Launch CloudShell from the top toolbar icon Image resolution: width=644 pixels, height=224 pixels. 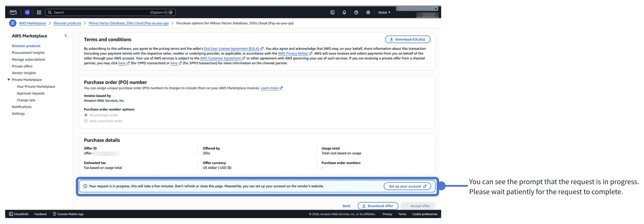coord(332,12)
